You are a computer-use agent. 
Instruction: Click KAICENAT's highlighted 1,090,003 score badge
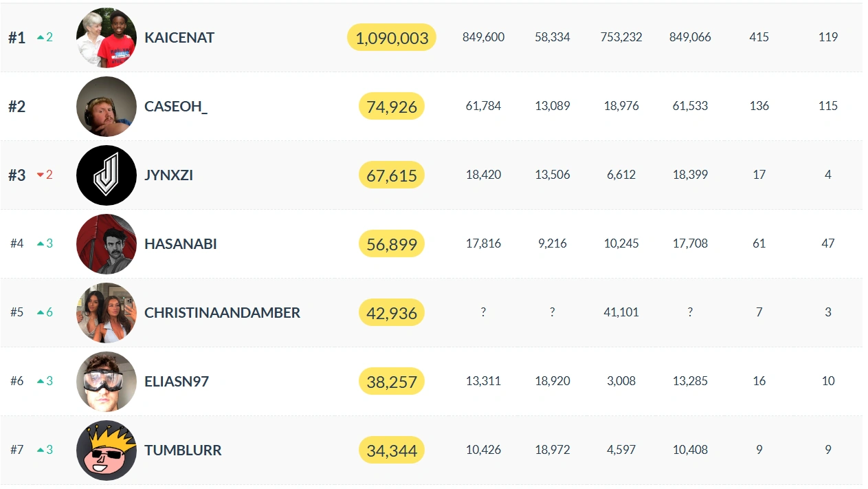point(392,38)
